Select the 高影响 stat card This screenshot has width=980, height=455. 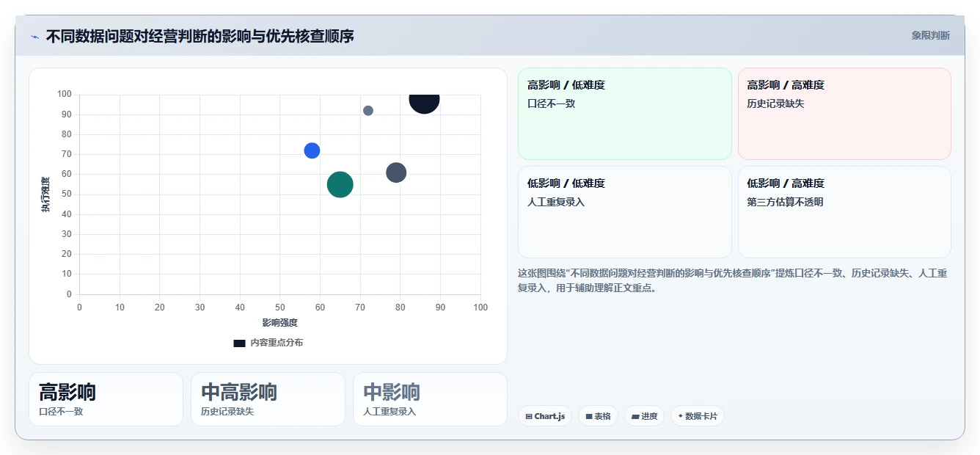106,399
